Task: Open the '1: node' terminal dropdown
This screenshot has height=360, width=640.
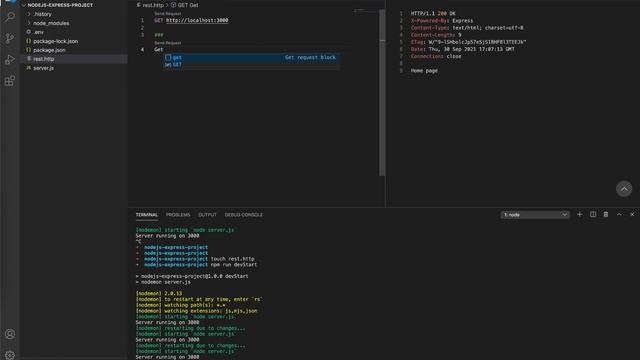Action: tap(535, 215)
